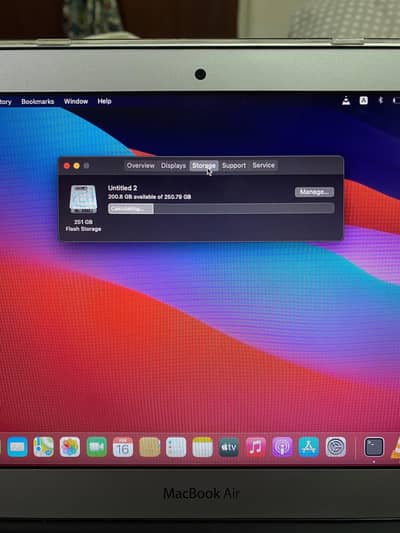
Task: Click the 'Untitled 2' volume name
Action: point(122,188)
